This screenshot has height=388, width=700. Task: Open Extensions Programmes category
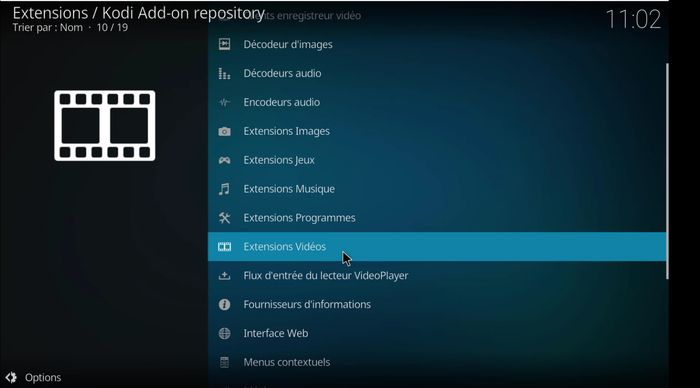click(x=438, y=218)
